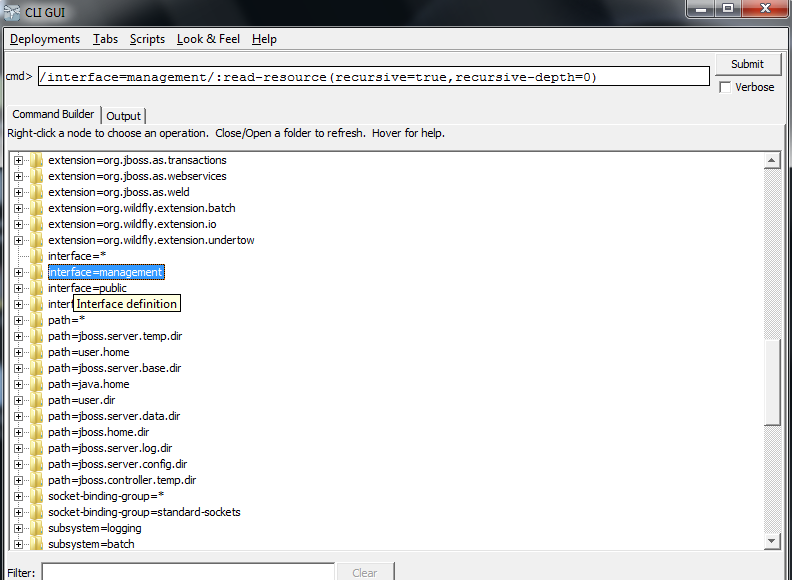Expand the path=java.home node
Viewport: 792px width, 580px height.
coord(18,384)
